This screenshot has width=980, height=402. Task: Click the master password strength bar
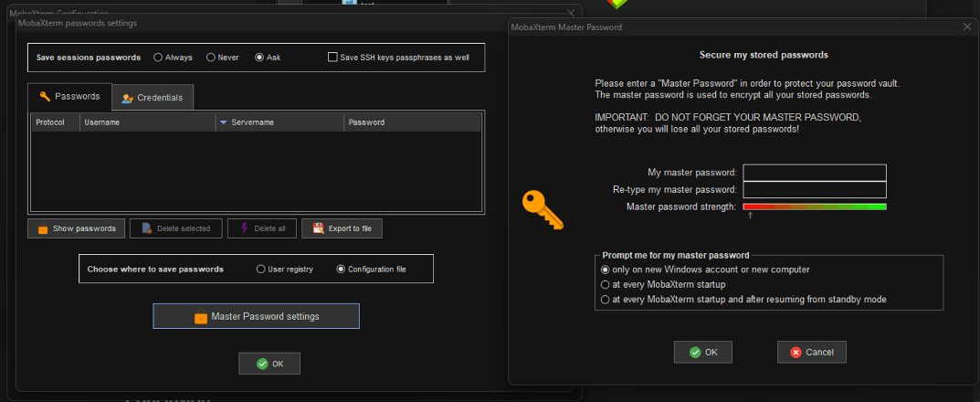815,207
